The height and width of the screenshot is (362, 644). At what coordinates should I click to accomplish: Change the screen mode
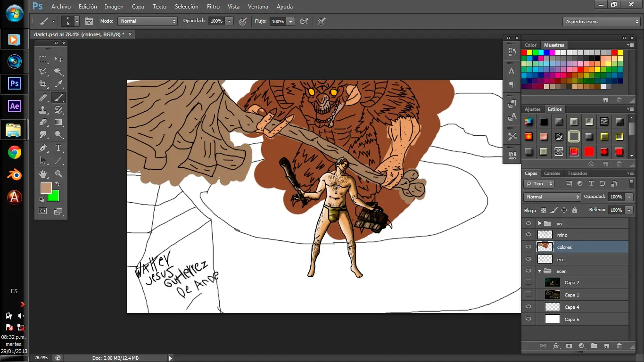pyautogui.click(x=58, y=211)
